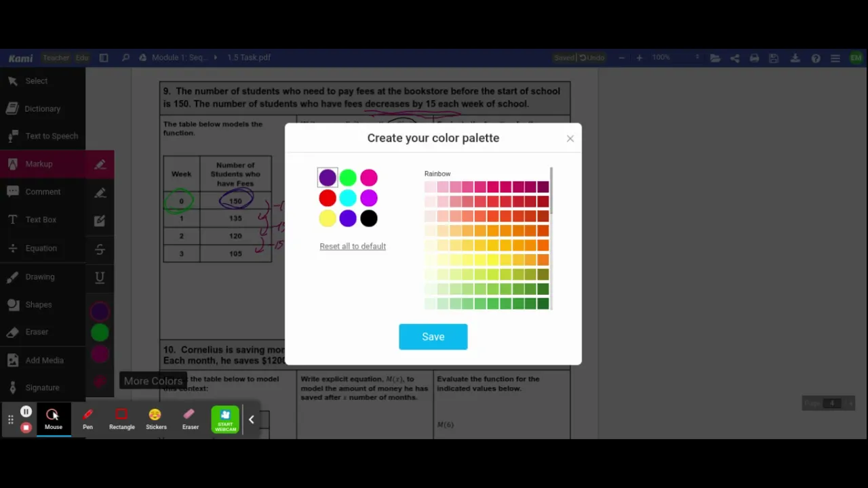The image size is (868, 488).
Task: Click the share icon
Action: pyautogui.click(x=734, y=58)
